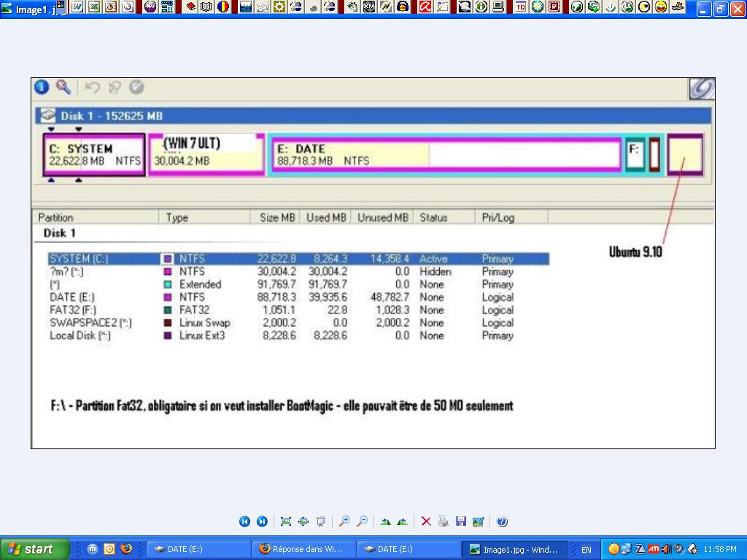Show image at actual size

pyautogui.click(x=303, y=521)
